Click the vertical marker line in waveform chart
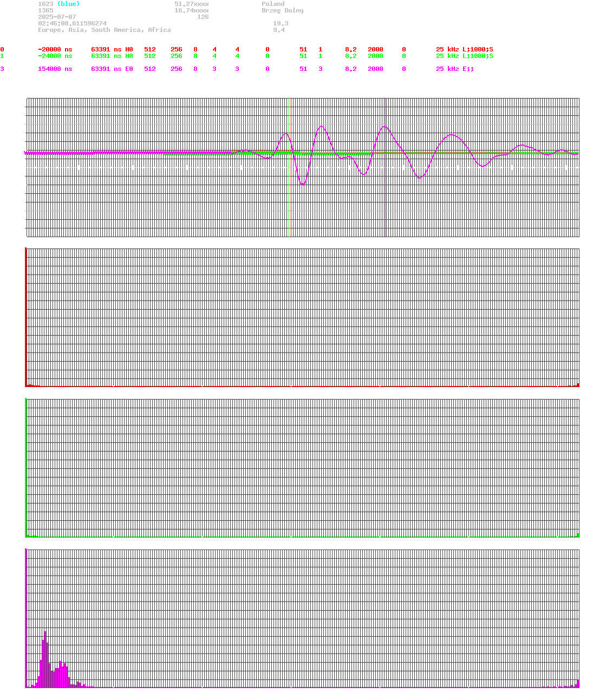 [x=385, y=167]
